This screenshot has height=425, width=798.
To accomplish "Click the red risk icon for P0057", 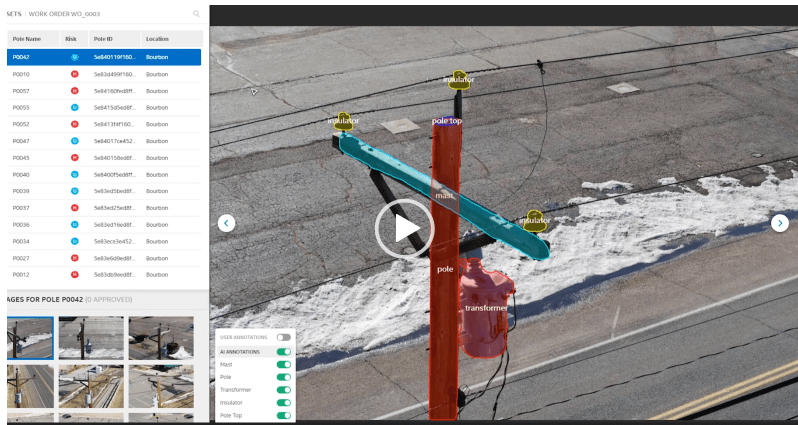I will point(74,91).
